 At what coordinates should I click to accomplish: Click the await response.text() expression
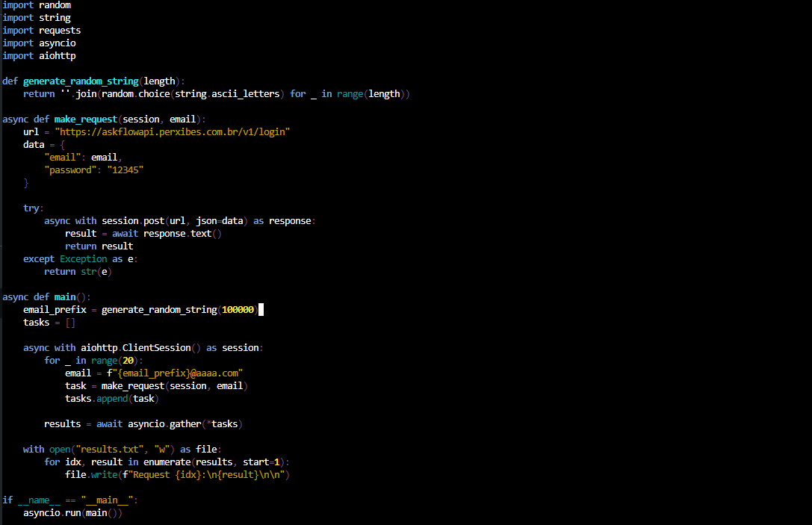click(x=167, y=233)
